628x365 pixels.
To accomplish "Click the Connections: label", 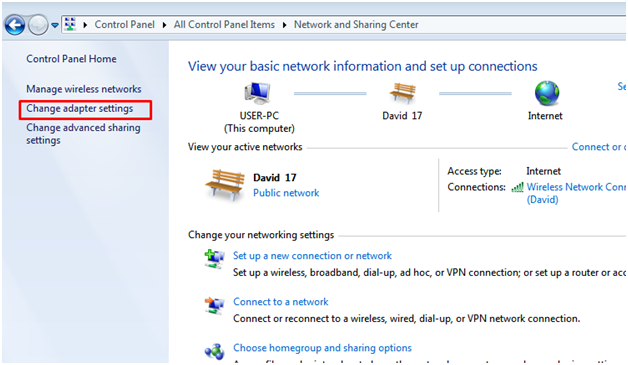I will (477, 187).
